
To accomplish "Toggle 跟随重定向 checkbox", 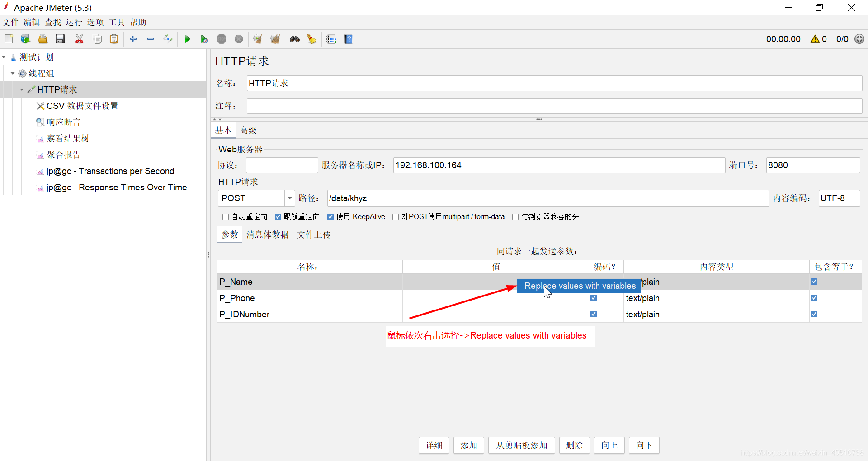I will 278,217.
